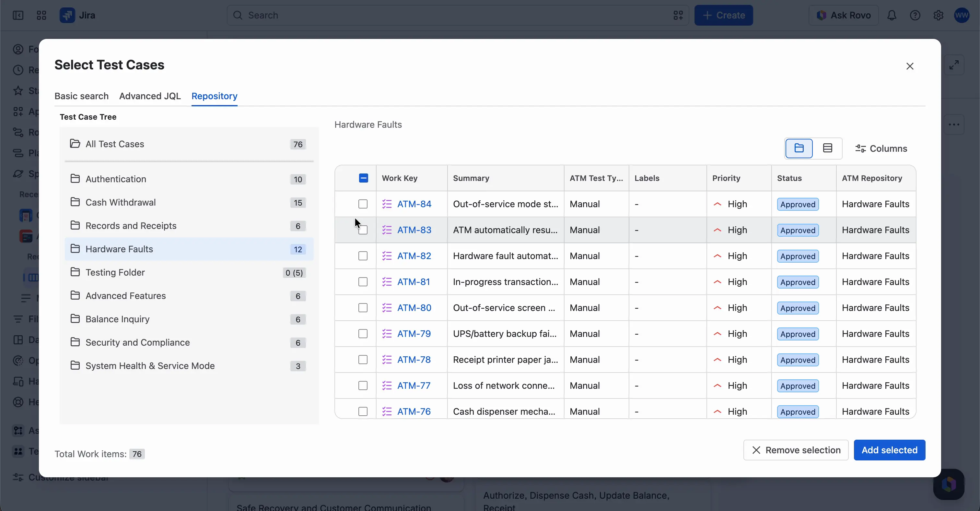Click the Approved status of ATM-76
This screenshot has width=980, height=511.
tap(798, 412)
